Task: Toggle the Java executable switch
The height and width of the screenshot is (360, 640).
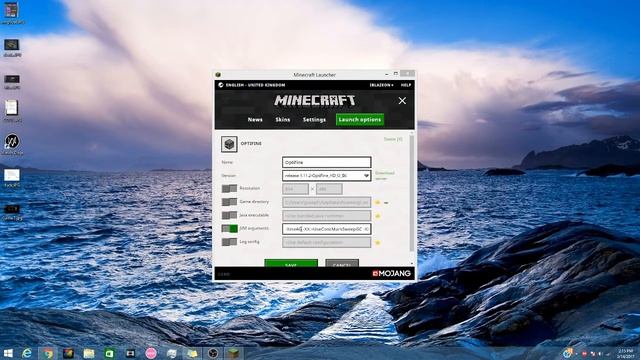Action: coord(229,215)
